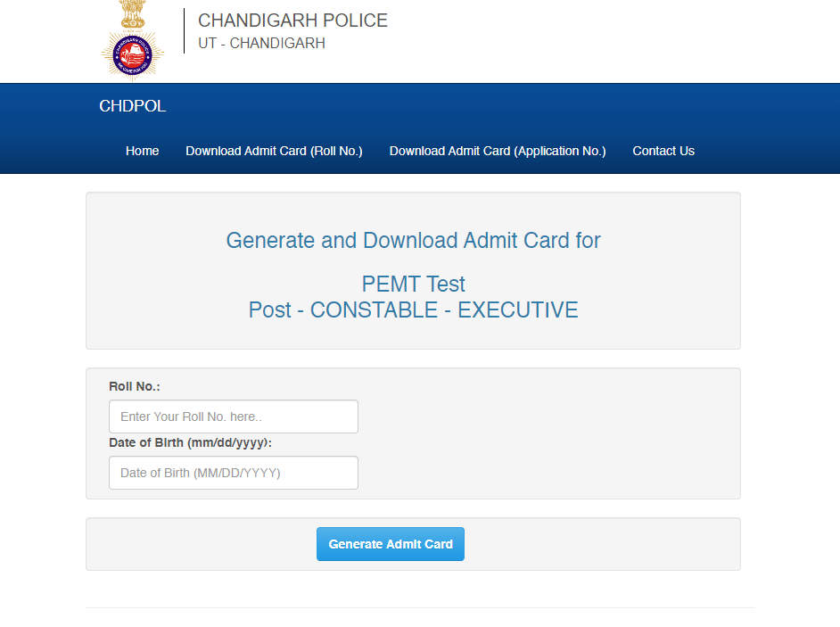The image size is (840, 627).
Task: Click the vertical divider beside the logo
Action: click(184, 30)
